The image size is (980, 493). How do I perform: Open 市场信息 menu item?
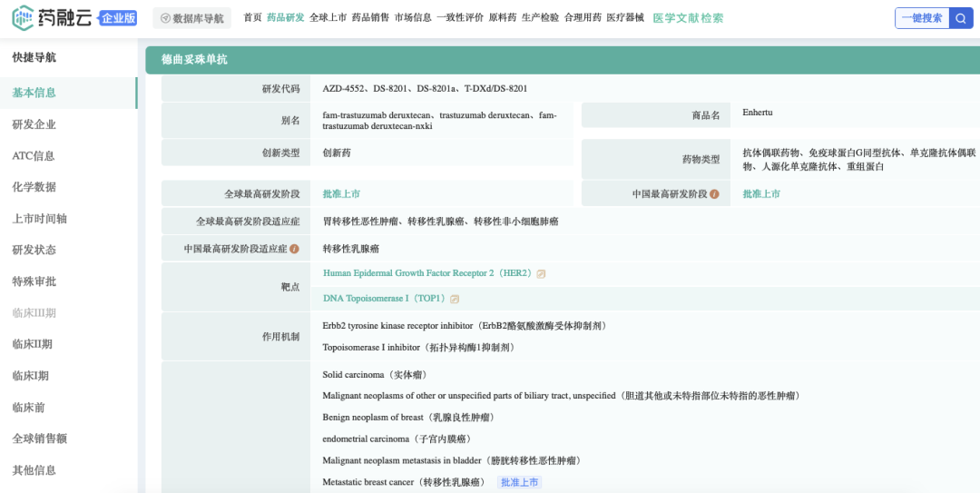pyautogui.click(x=413, y=17)
